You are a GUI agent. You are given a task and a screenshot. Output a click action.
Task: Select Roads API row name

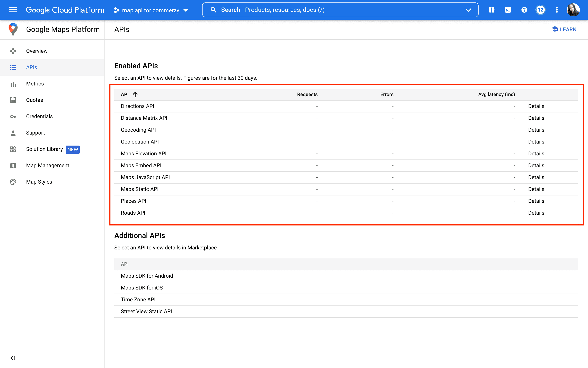coord(133,213)
